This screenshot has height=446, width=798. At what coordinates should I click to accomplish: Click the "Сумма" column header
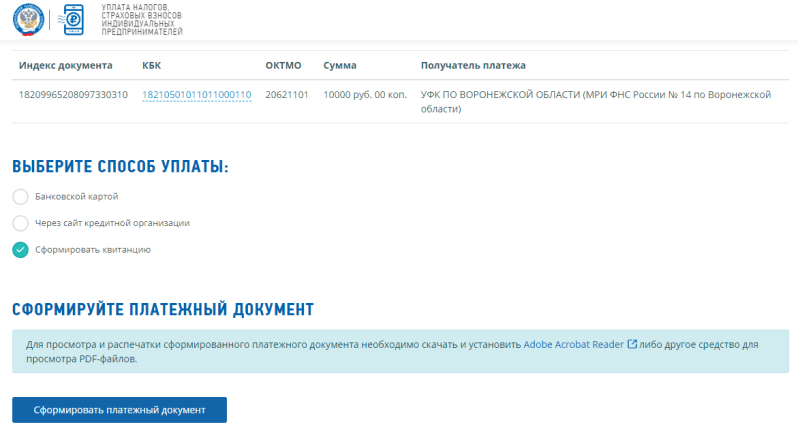340,65
